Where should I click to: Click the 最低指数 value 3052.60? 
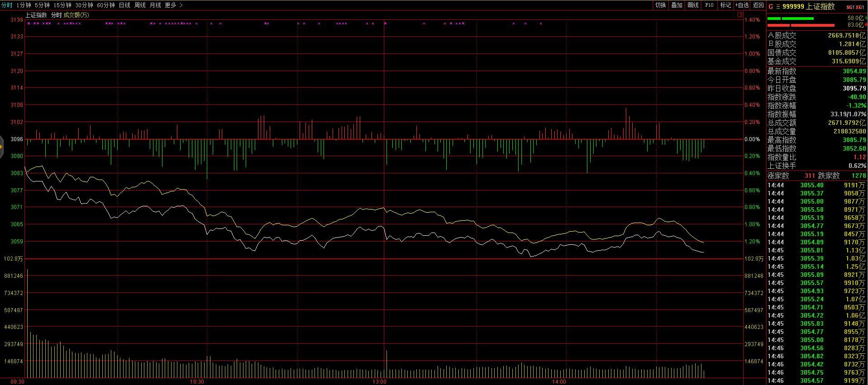pyautogui.click(x=854, y=148)
